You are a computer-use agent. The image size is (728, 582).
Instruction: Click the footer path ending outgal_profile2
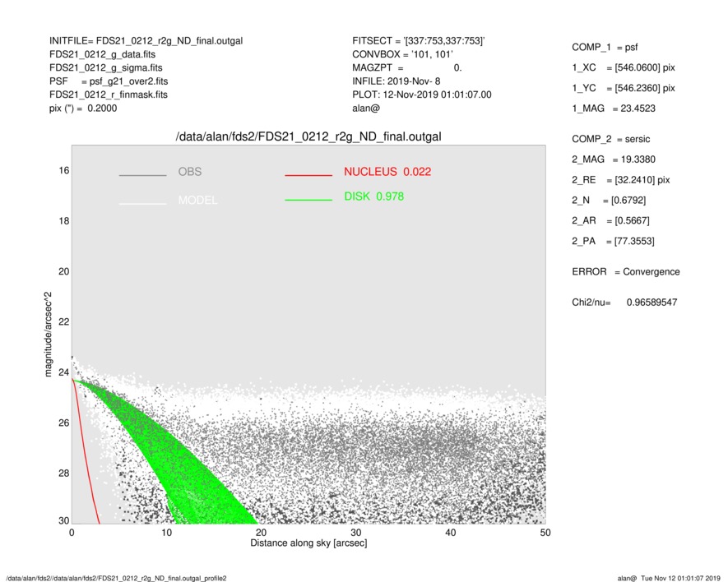[x=116, y=578]
